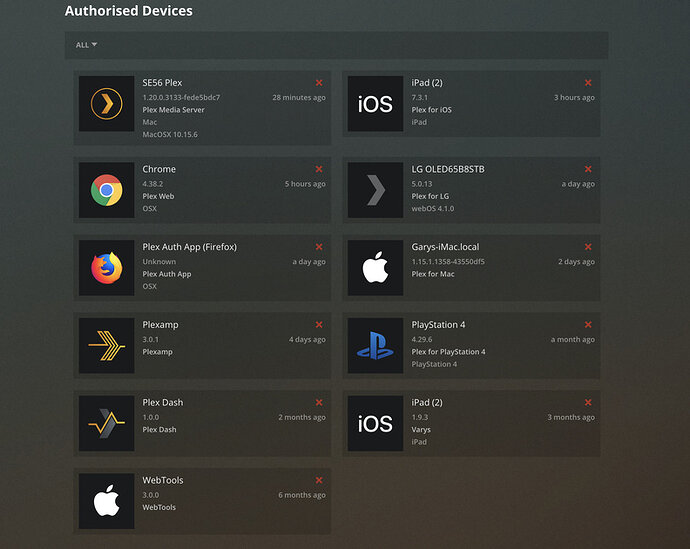This screenshot has width=690, height=549.
Task: Click the 'webOS 4.1.0' platform text
Action: (x=433, y=209)
